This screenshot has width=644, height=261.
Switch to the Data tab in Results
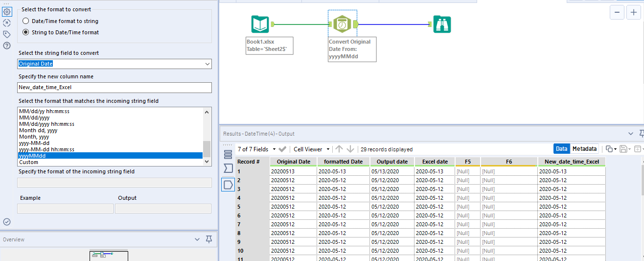point(562,149)
